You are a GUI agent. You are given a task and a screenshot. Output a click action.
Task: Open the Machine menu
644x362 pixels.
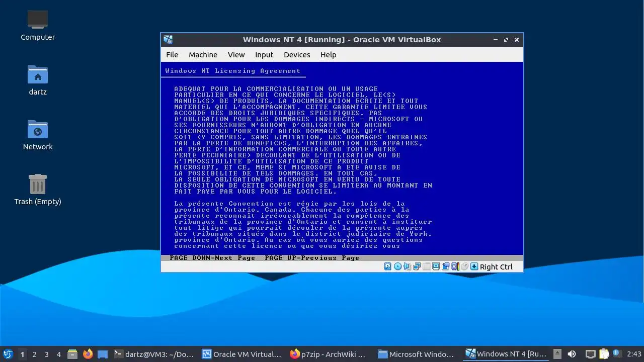coord(203,55)
